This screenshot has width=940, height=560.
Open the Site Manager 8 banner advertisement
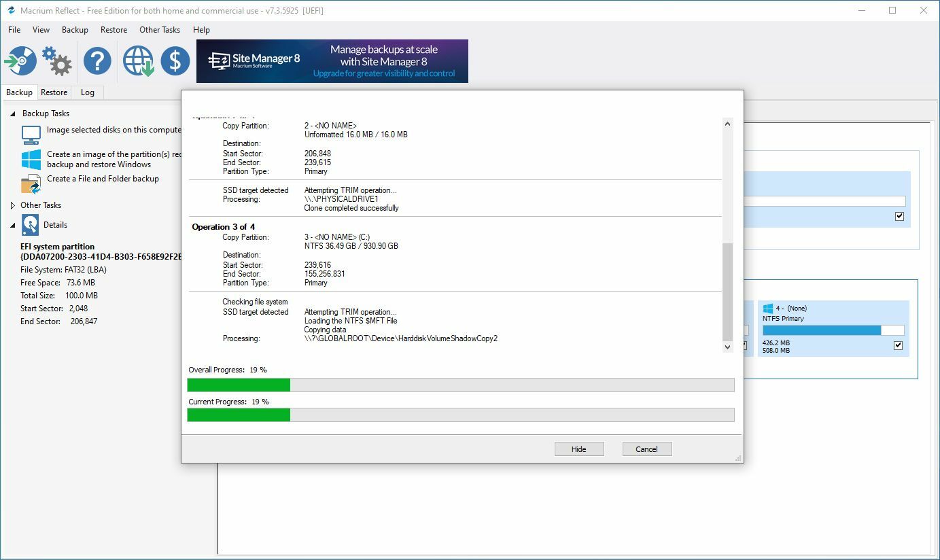(332, 61)
